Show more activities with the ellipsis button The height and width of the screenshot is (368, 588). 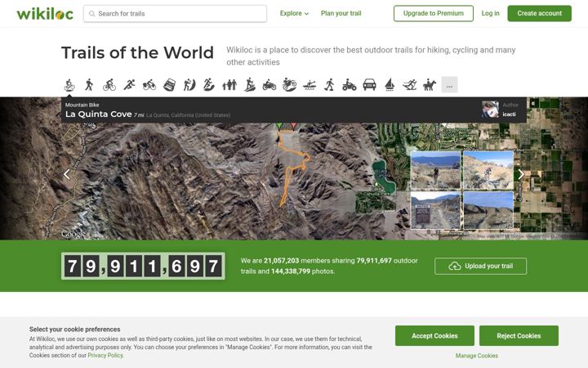coord(449,85)
